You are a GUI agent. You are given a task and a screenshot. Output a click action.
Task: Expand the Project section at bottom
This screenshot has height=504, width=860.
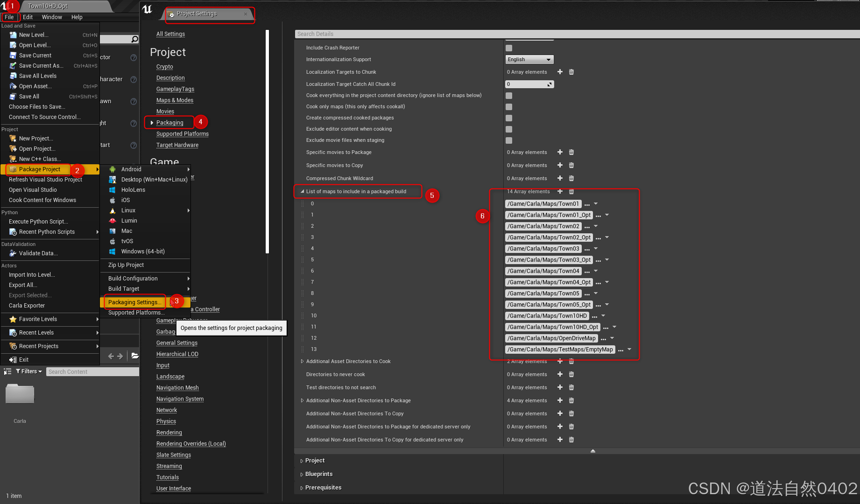click(x=302, y=461)
